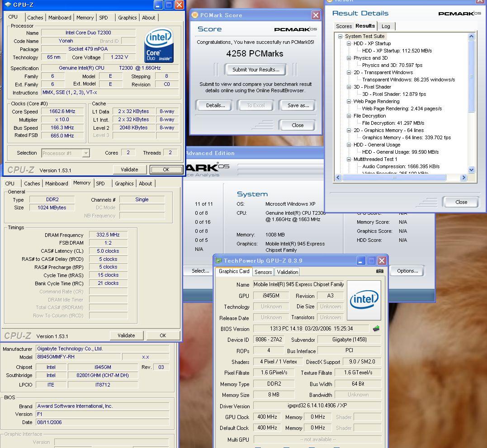Image resolution: width=487 pixels, height=448 pixels.
Task: Click the Intel Core Duo logo in CPU-Z
Action: coord(159,45)
